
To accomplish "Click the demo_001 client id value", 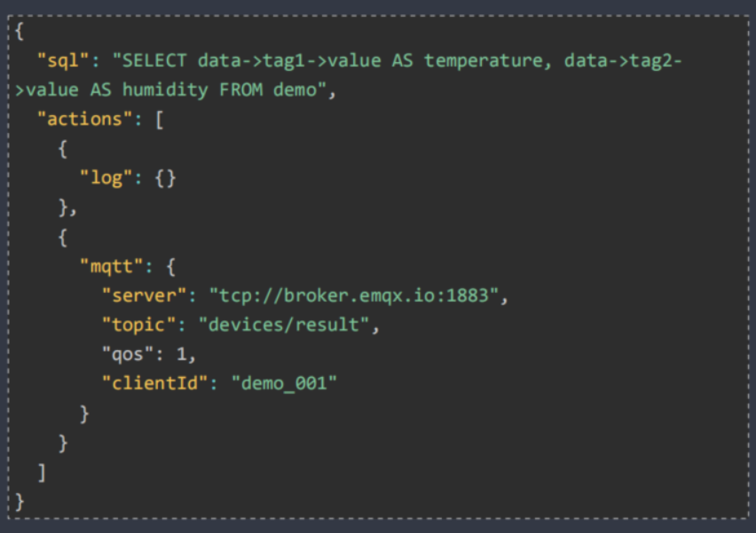I will point(284,384).
